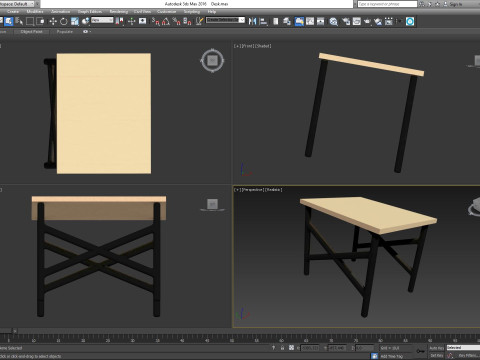Select the Select Object tool

click(9, 21)
